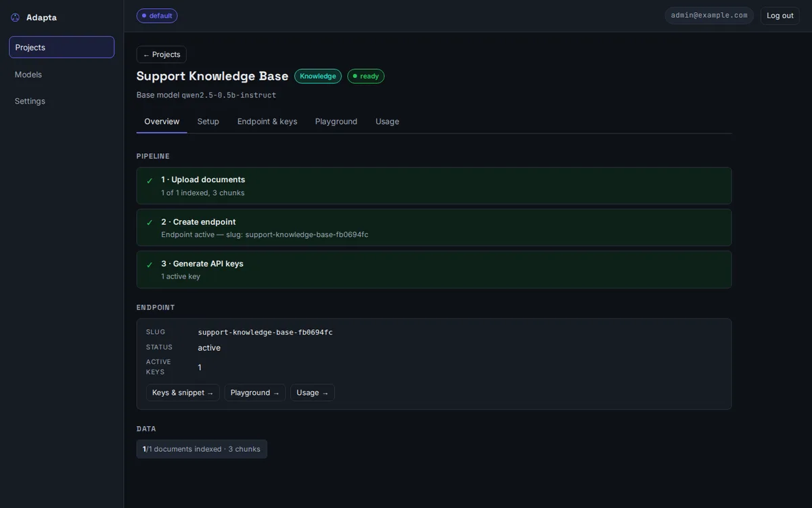Click the qwen2.5-0.5b-instruct base model text
Viewport: 812px width, 508px height.
click(x=229, y=95)
